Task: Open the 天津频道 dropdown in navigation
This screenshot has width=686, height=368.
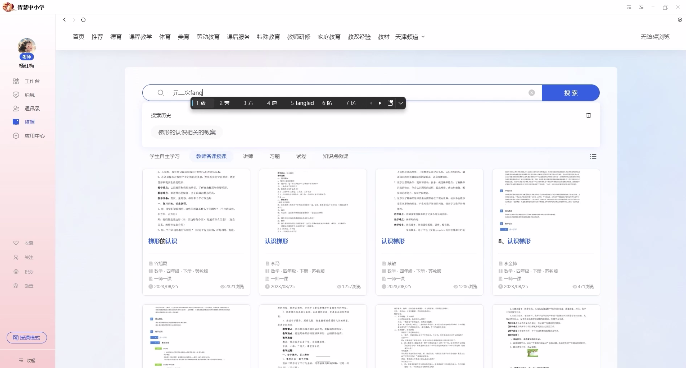Action: 410,37
